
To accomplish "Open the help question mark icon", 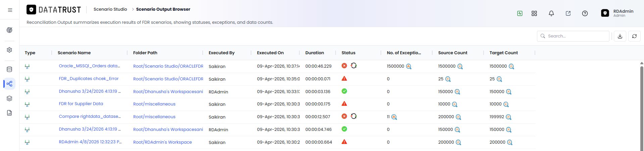I will 585,13.
